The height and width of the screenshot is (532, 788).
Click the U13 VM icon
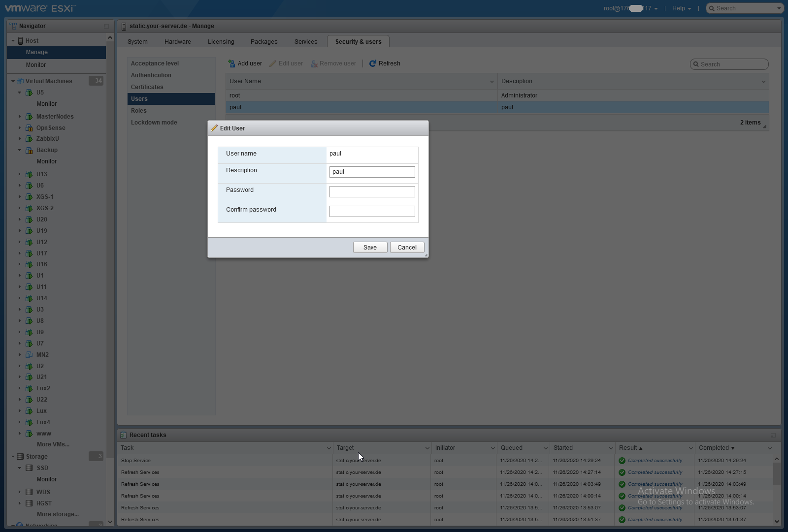(29, 174)
